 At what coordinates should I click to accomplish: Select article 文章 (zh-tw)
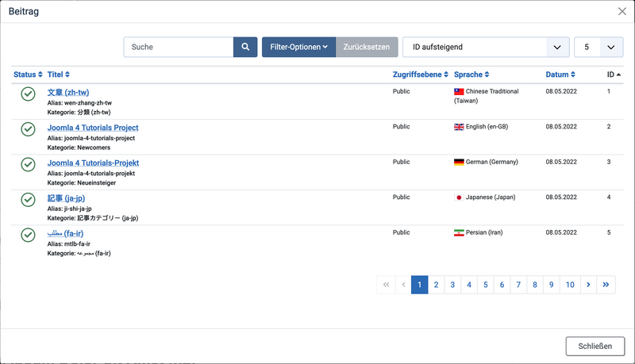68,92
